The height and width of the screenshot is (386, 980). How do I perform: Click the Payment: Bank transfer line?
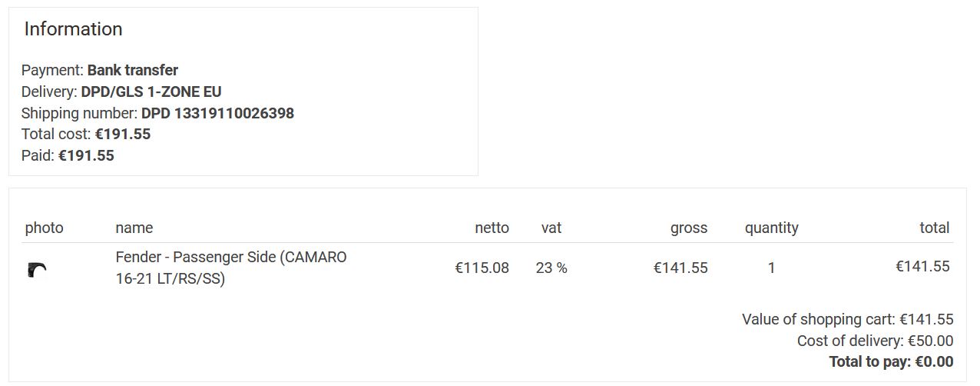(x=100, y=70)
